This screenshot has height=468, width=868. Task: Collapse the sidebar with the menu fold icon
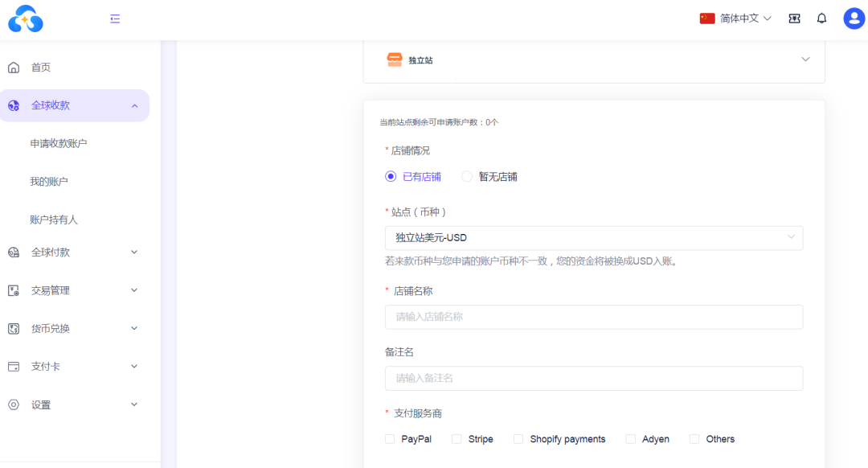pos(115,18)
